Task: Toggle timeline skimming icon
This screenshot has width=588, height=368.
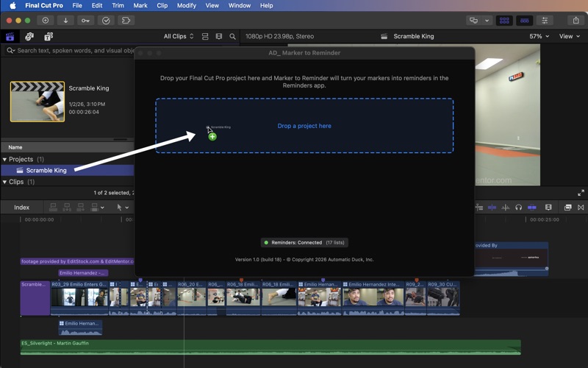Action: [492, 208]
